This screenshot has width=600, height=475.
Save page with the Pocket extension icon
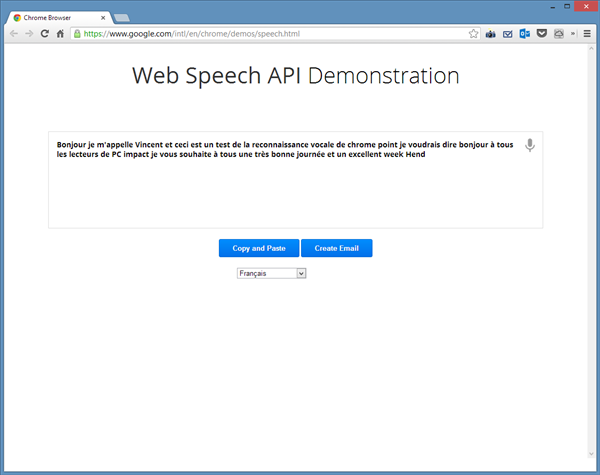click(541, 34)
